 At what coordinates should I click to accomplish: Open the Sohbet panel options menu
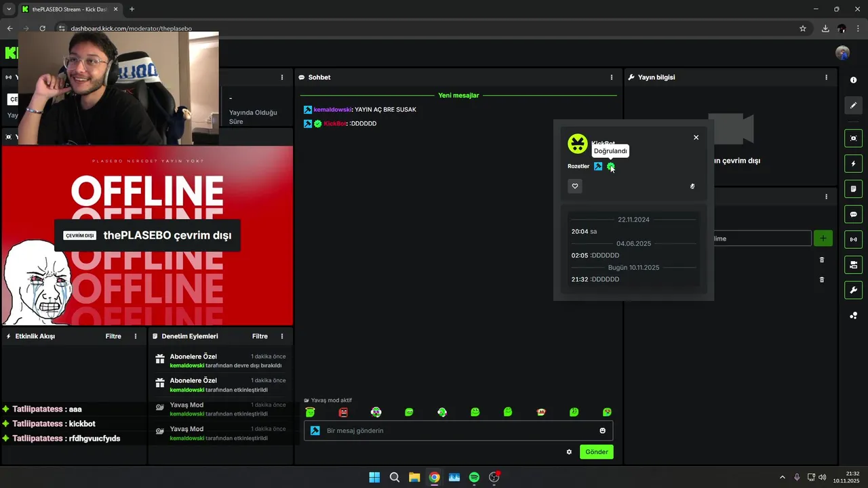612,77
